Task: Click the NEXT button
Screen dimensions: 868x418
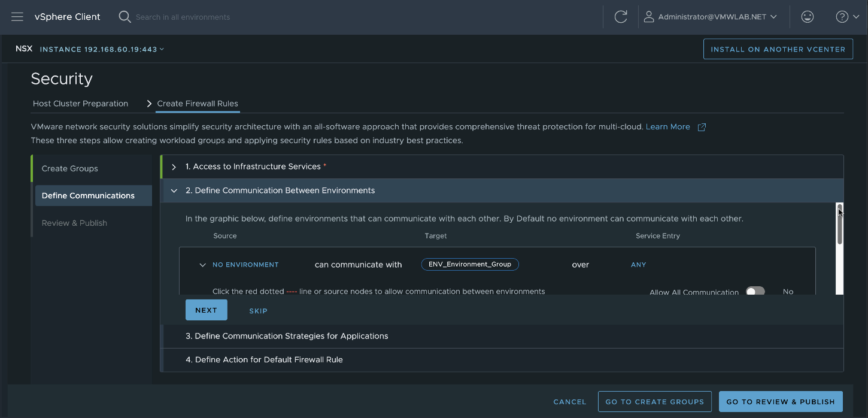Action: tap(206, 310)
